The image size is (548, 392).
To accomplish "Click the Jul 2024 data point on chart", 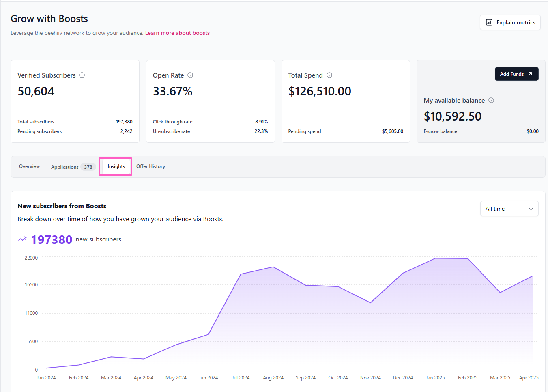I will click(x=241, y=274).
